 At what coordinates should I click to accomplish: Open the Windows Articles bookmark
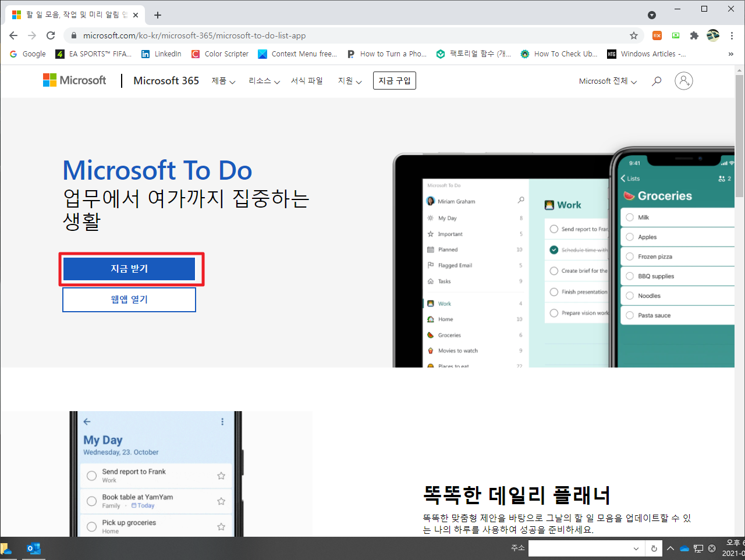coord(647,54)
